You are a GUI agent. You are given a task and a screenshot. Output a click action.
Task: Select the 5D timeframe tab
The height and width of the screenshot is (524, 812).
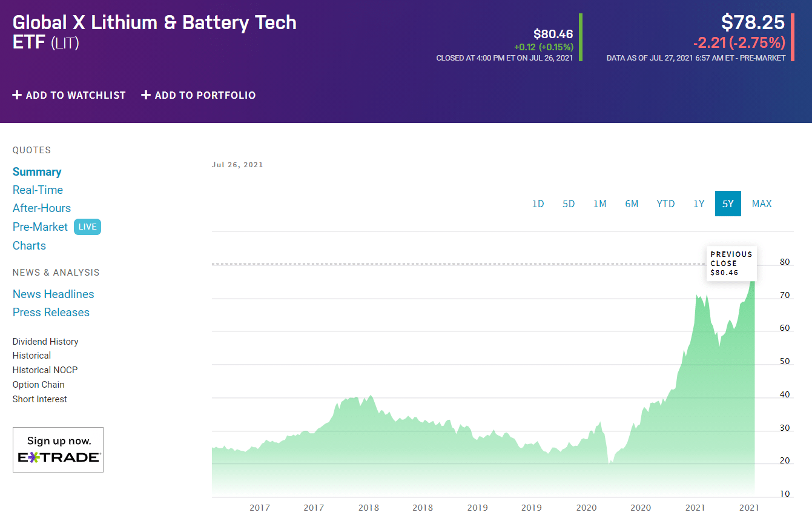pos(569,204)
